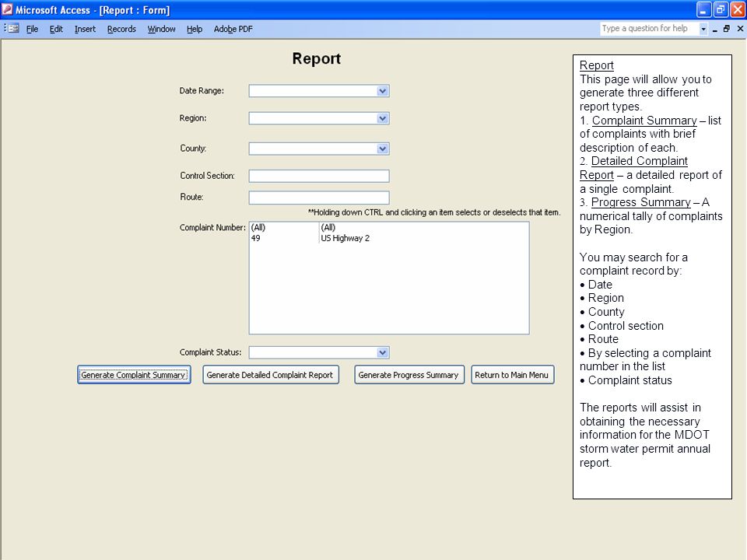Expand the Complaint Status dropdown
747x560 pixels.
382,352
